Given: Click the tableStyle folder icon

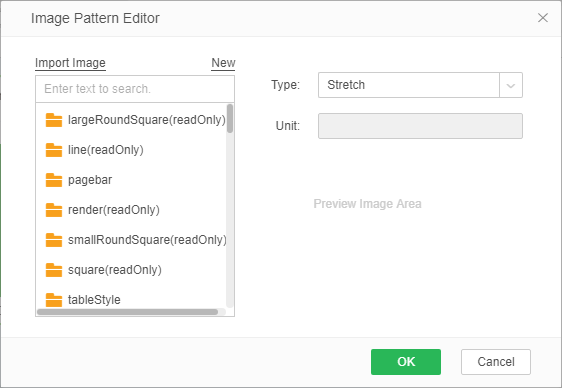Looking at the screenshot, I should tap(54, 300).
